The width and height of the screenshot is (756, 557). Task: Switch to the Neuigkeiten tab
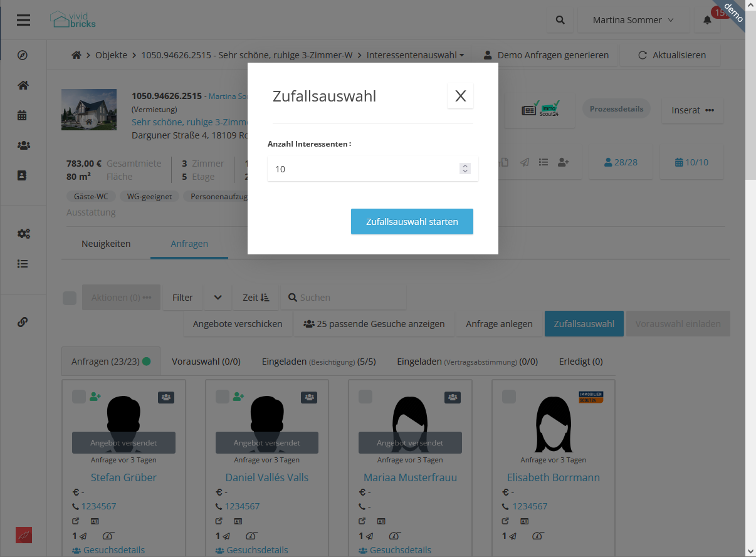tap(106, 244)
